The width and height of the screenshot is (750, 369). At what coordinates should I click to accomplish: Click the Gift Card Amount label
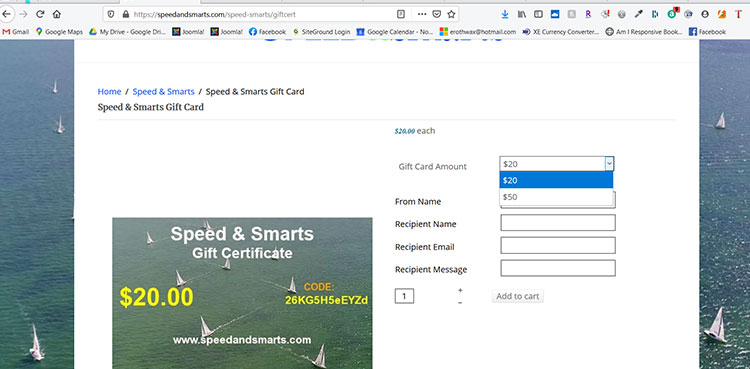[432, 167]
